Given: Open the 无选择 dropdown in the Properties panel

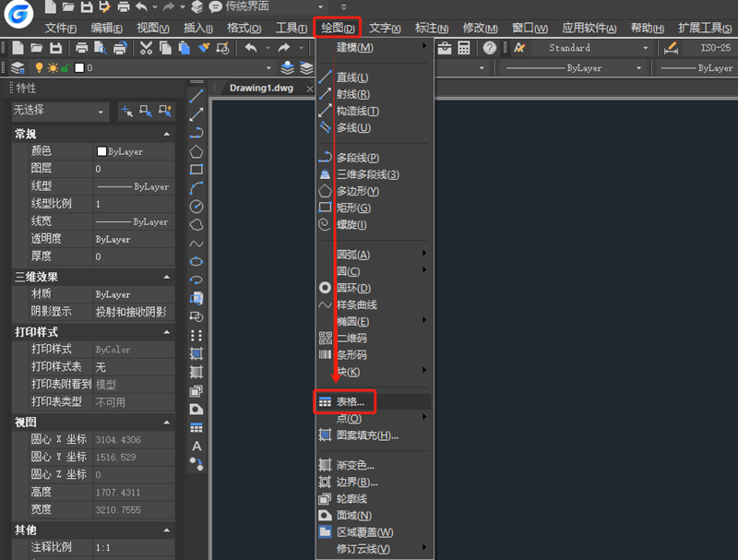Looking at the screenshot, I should 58,112.
